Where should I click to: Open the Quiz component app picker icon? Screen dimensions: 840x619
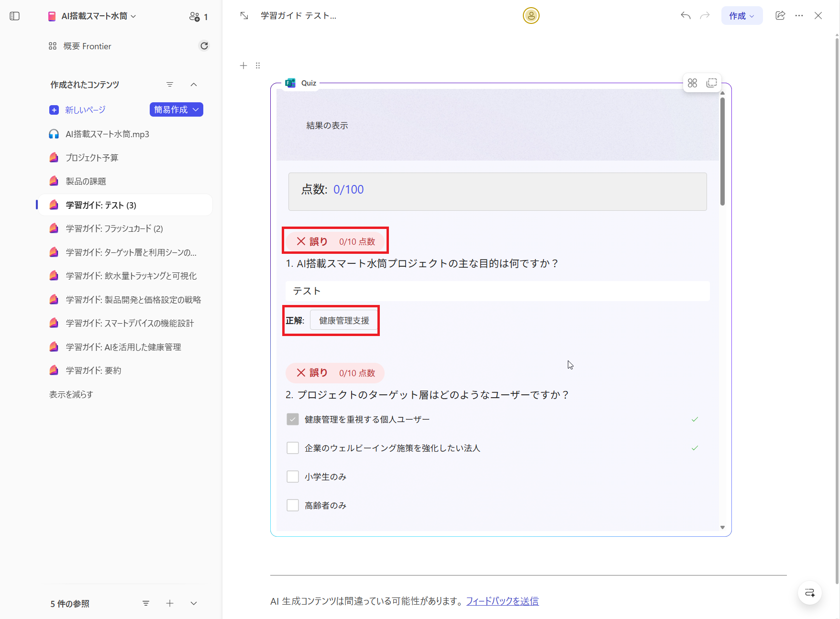tap(692, 82)
